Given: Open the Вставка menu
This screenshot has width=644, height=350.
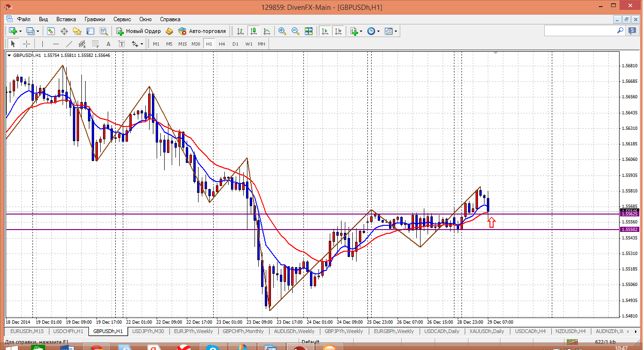Looking at the screenshot, I should click(x=66, y=19).
